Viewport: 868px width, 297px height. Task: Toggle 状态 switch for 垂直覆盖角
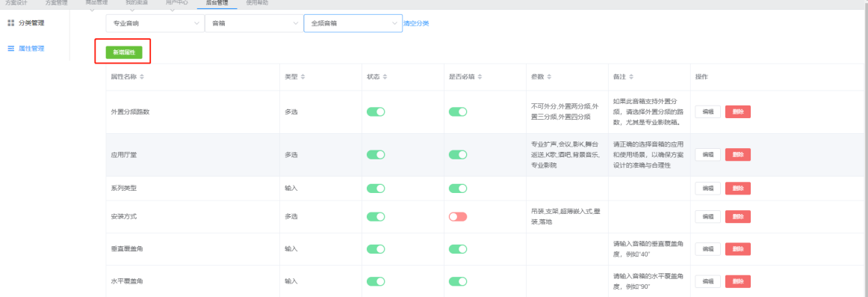[376, 249]
